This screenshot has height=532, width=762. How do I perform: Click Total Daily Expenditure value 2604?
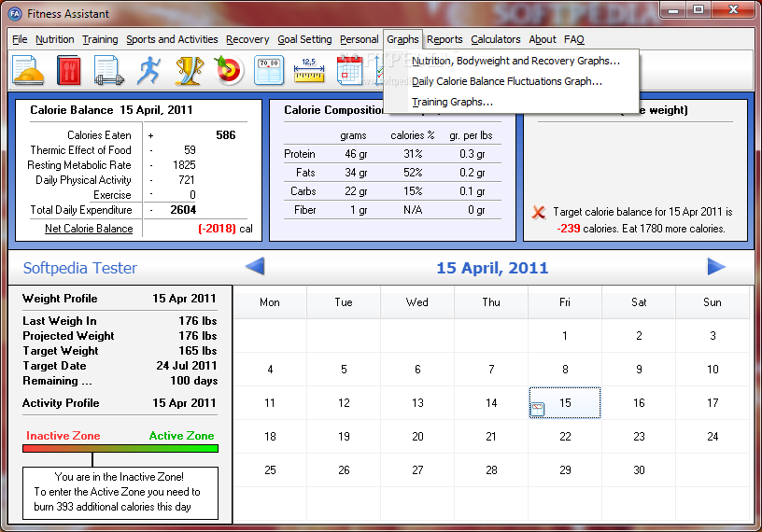click(183, 210)
